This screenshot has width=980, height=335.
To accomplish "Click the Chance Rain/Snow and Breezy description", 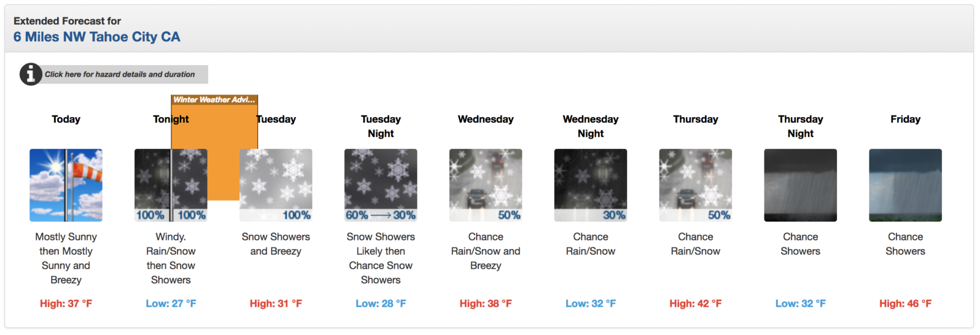I will 486,251.
